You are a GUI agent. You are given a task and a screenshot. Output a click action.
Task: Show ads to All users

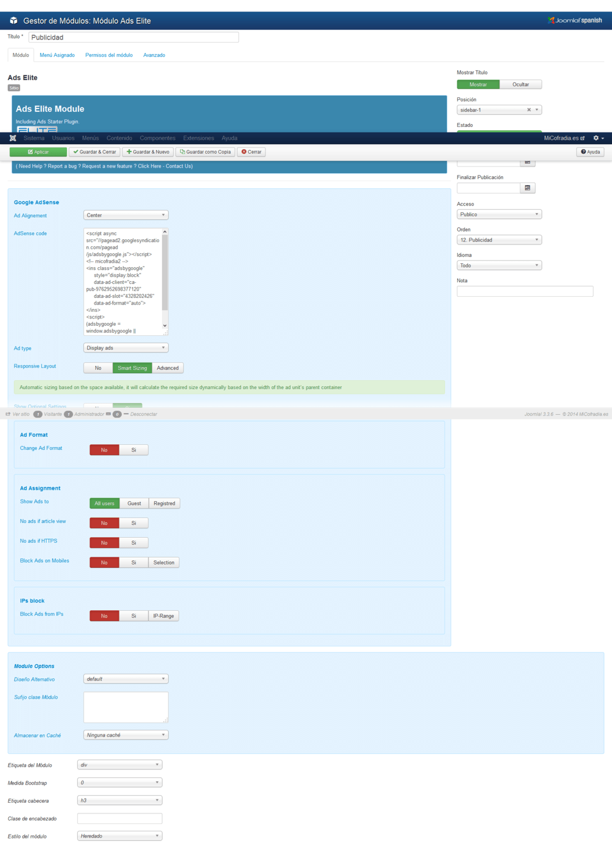coord(105,503)
